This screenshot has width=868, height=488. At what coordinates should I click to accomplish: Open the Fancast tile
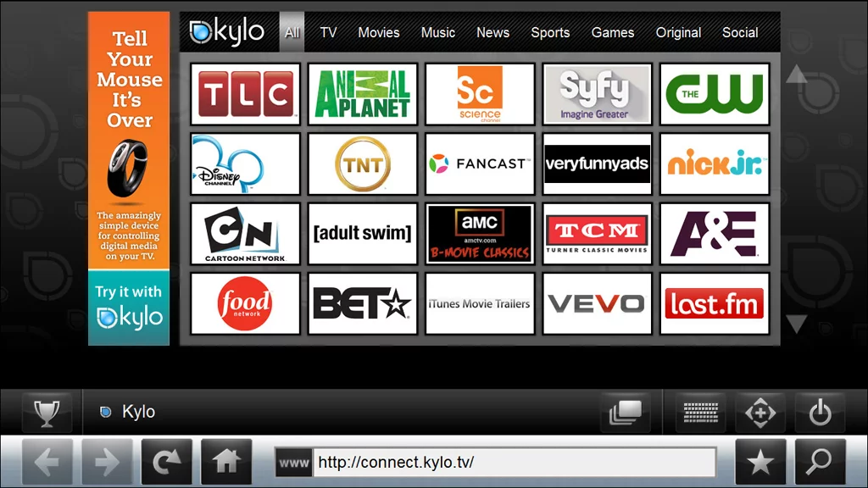(x=480, y=164)
